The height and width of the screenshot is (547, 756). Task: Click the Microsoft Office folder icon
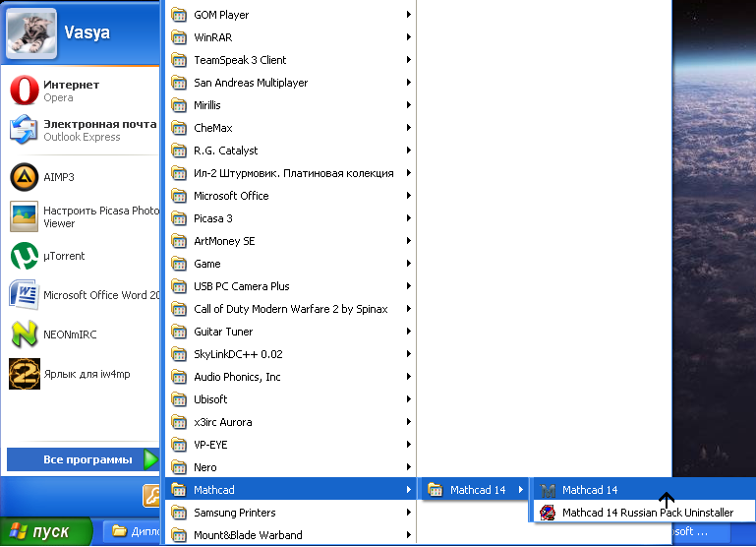179,196
